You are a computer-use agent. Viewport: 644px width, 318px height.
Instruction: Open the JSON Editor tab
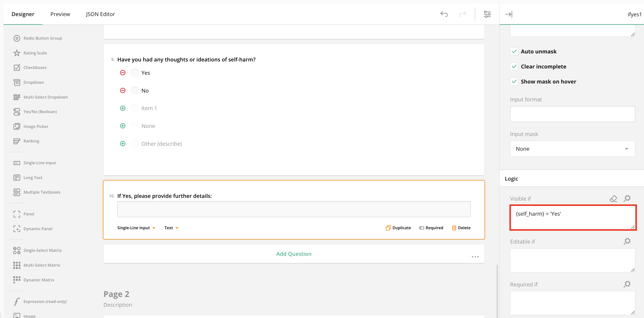click(x=100, y=14)
